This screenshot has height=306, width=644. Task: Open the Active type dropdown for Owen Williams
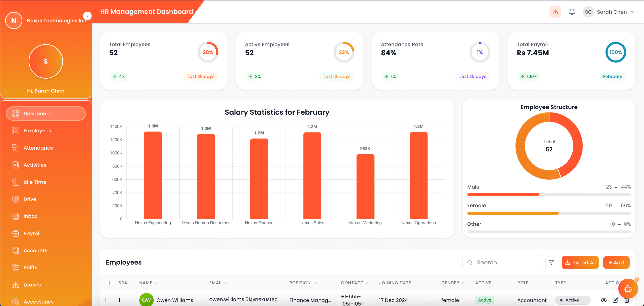tap(573, 300)
